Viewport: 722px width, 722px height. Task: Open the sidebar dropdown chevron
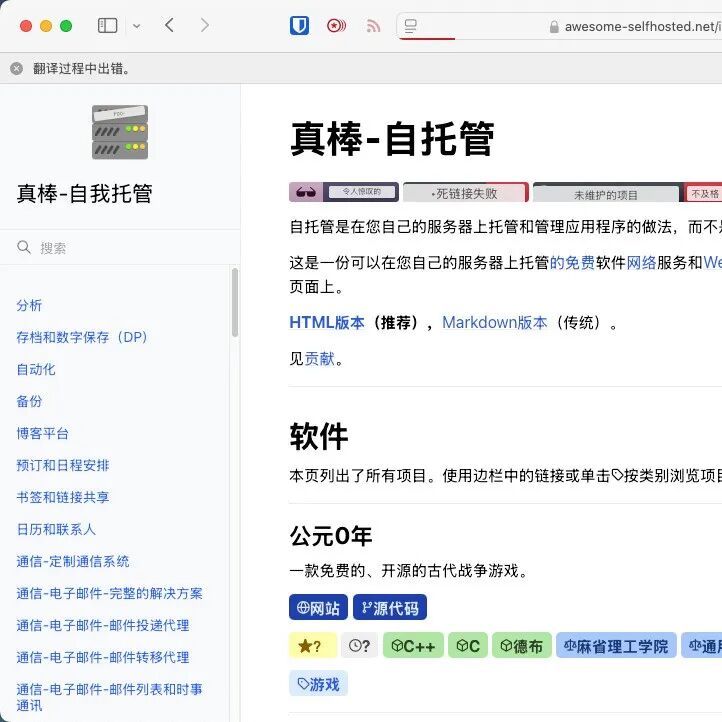(x=136, y=26)
